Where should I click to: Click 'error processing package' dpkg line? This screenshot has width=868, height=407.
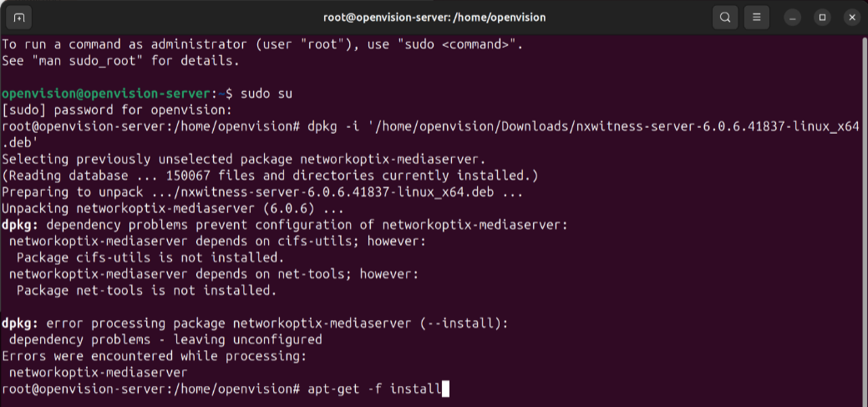click(255, 323)
